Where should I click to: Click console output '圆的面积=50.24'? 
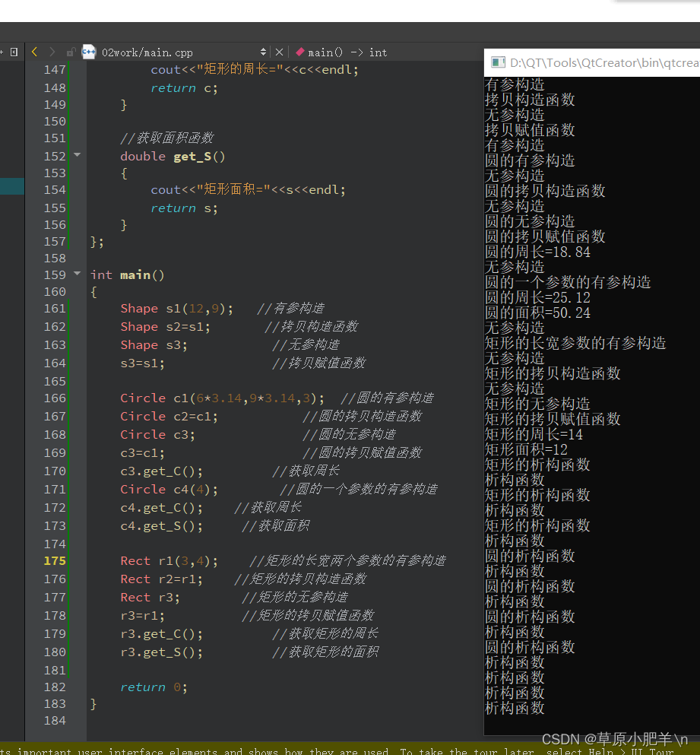(537, 313)
